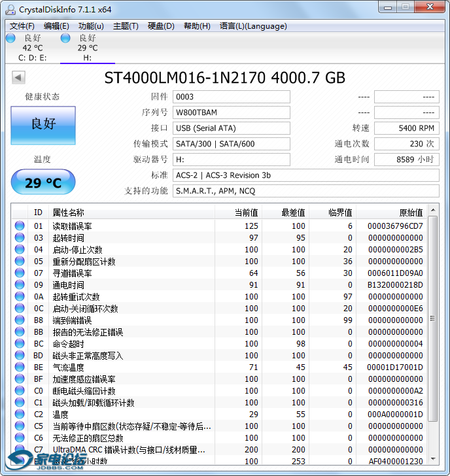Open the 硬盘(D) menu
The image size is (450, 476).
click(161, 26)
